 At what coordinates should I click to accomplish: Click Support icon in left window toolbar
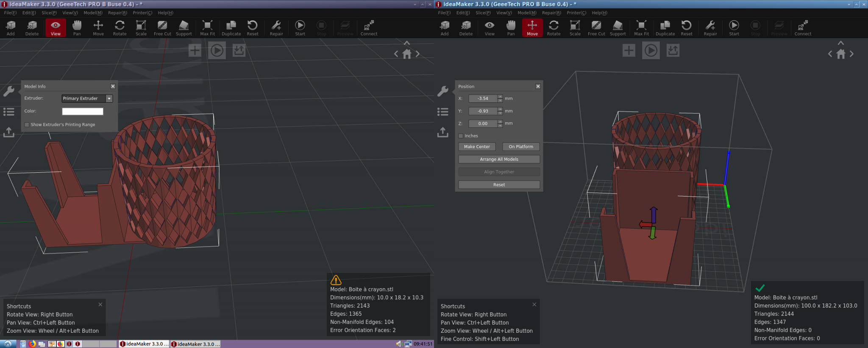click(x=184, y=28)
